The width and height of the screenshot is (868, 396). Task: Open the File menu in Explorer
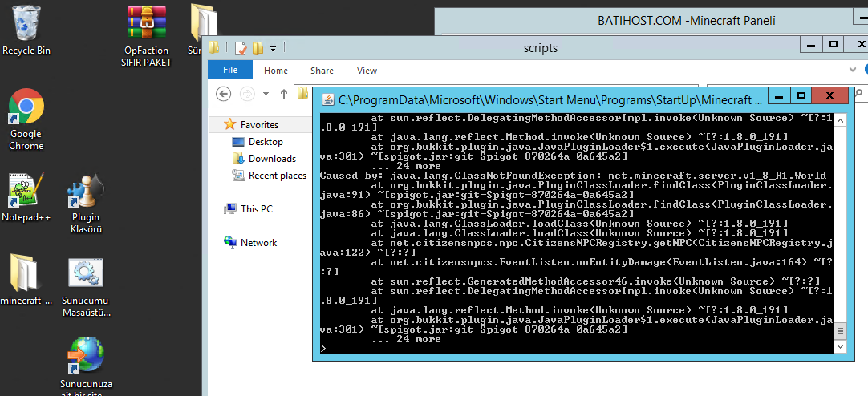coord(230,71)
